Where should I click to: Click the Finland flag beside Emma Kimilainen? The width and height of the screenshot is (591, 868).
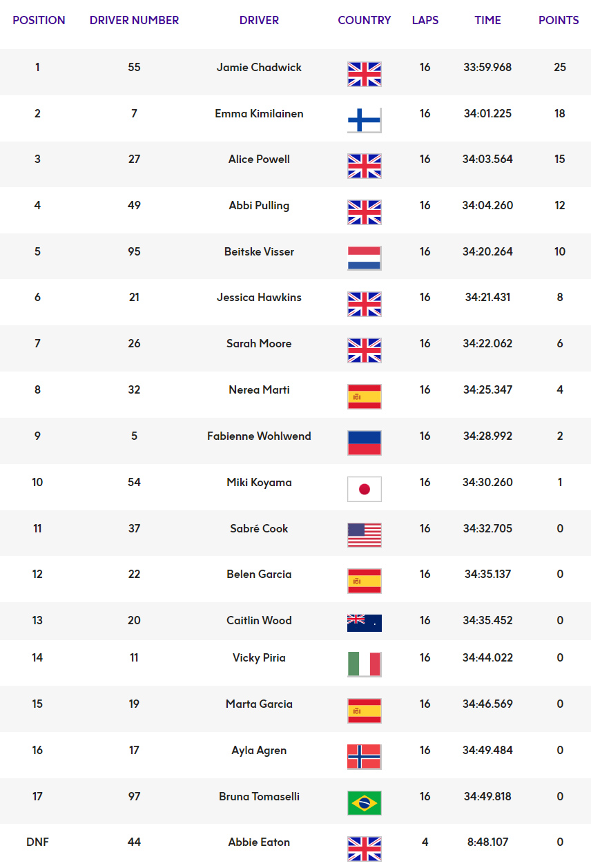coord(365,120)
